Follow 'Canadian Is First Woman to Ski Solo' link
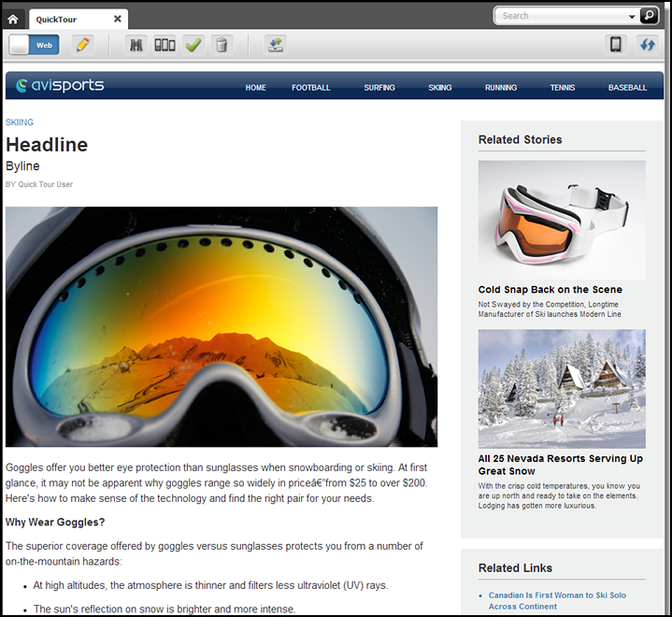The width and height of the screenshot is (672, 617). [557, 601]
